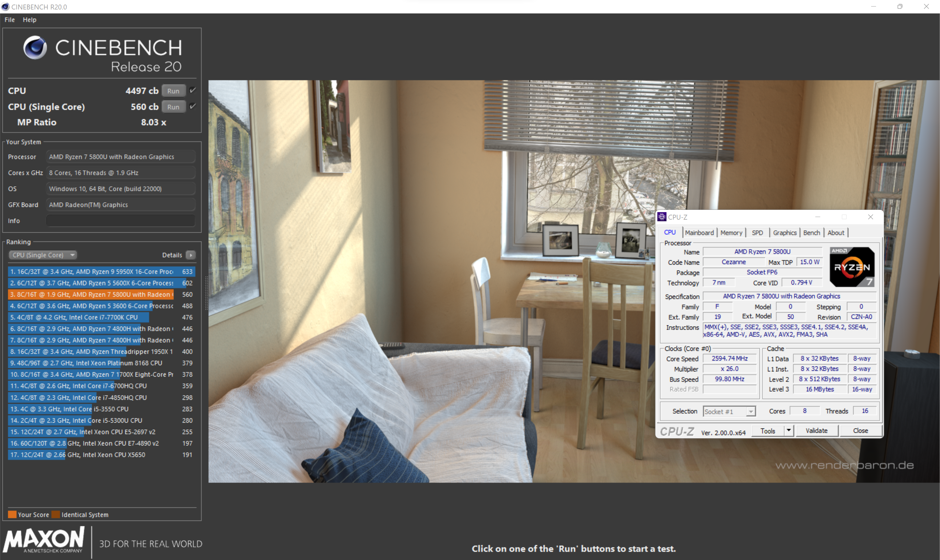Switch to the Mainboard tab in CPU-Z
Screen dimensions: 940x560
coord(699,233)
